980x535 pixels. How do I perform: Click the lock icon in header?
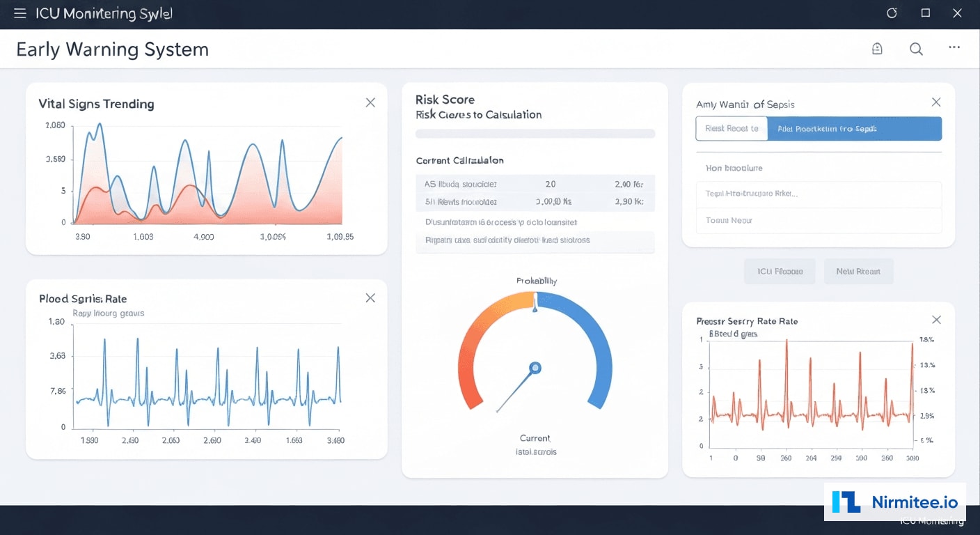(877, 49)
